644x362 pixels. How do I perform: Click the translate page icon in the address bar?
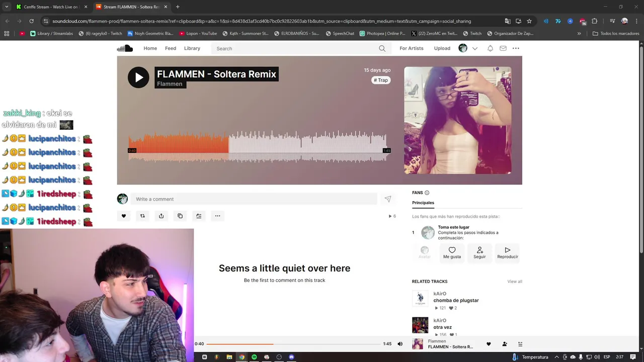pos(508,21)
